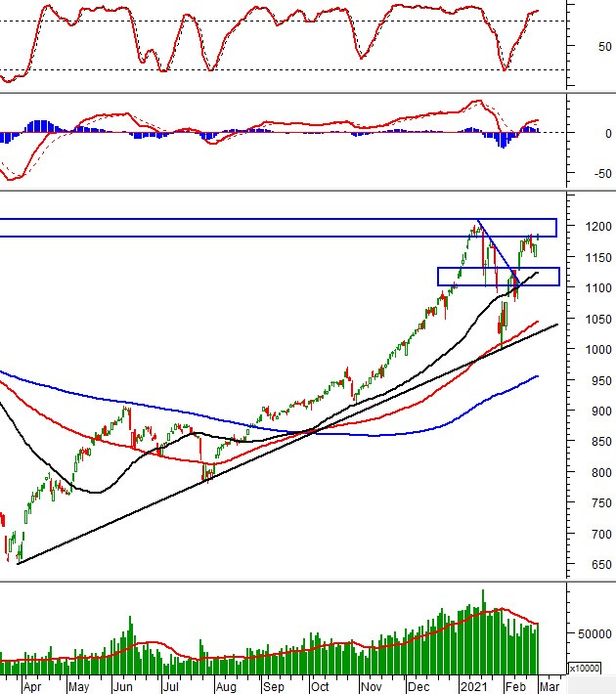Select the 750 price axis label

601,502
